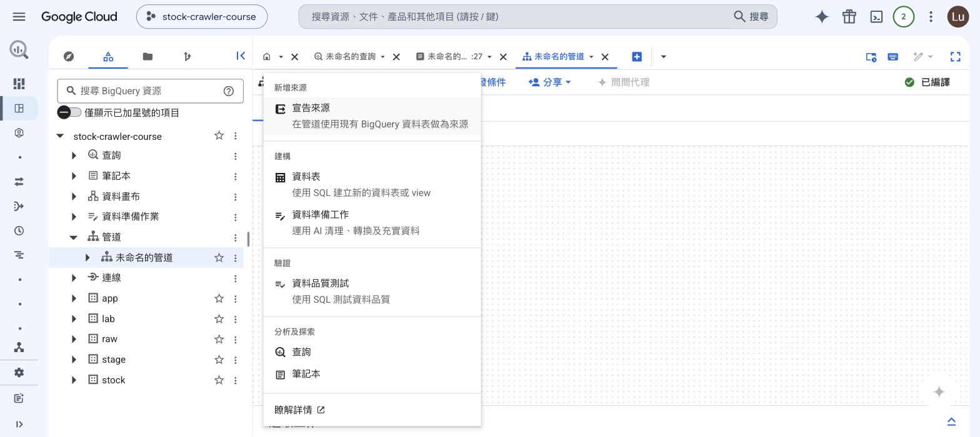Switch to the 未命名的查詢 tab
Screen dimensions: 980x437
(350, 57)
